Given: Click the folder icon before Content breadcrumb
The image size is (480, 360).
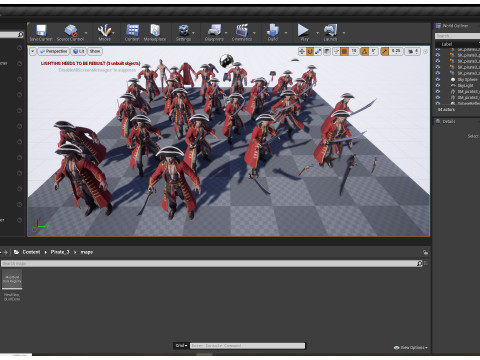Looking at the screenshot, I should (16, 252).
